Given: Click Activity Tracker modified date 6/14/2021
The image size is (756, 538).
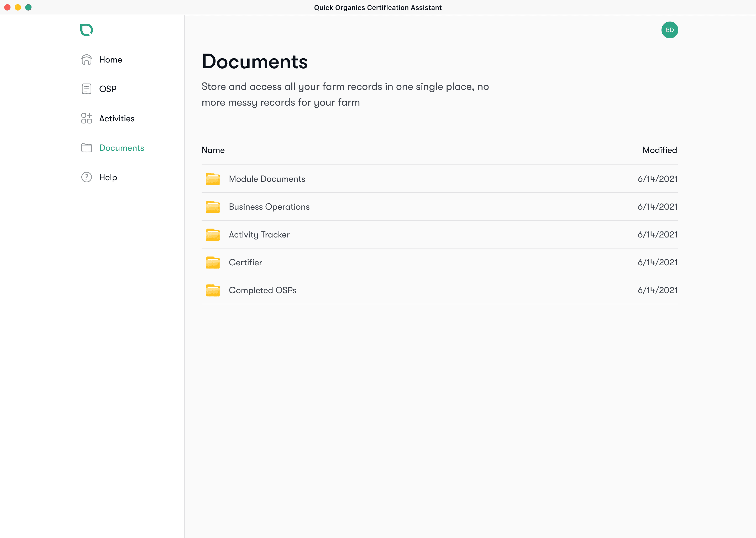Looking at the screenshot, I should [657, 235].
